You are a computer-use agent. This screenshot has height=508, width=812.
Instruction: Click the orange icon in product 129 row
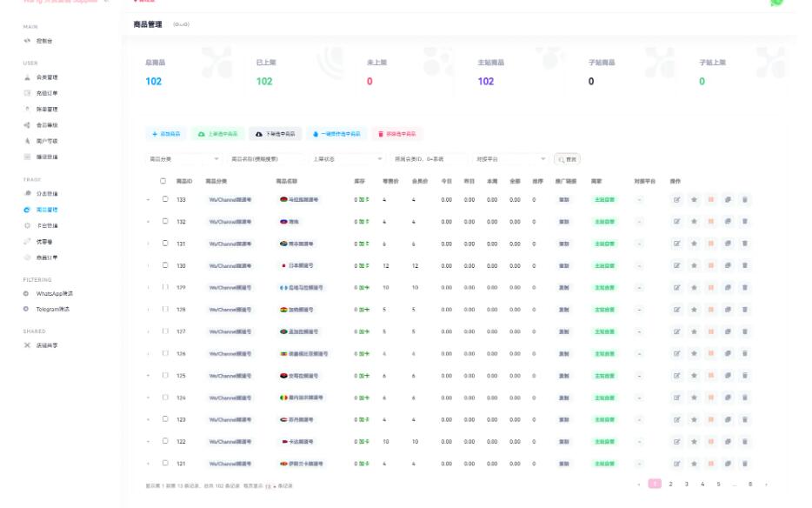(711, 287)
